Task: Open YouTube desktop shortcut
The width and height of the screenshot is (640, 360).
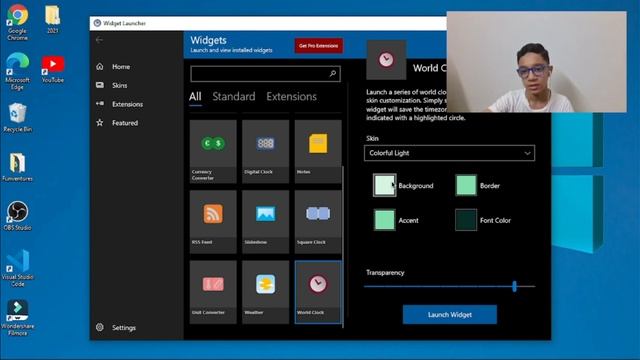Action: coord(53,69)
